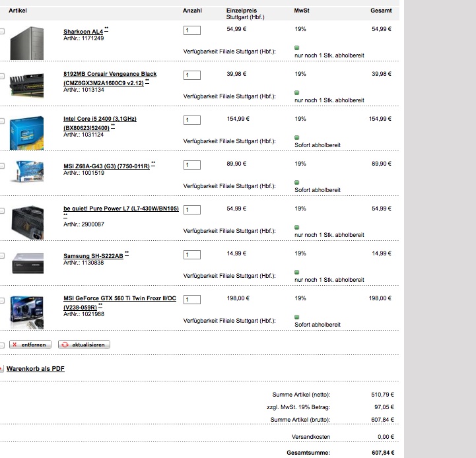The image size is (476, 458).
Task: Click article number ArtNr.: 1031124
Action: click(83, 135)
